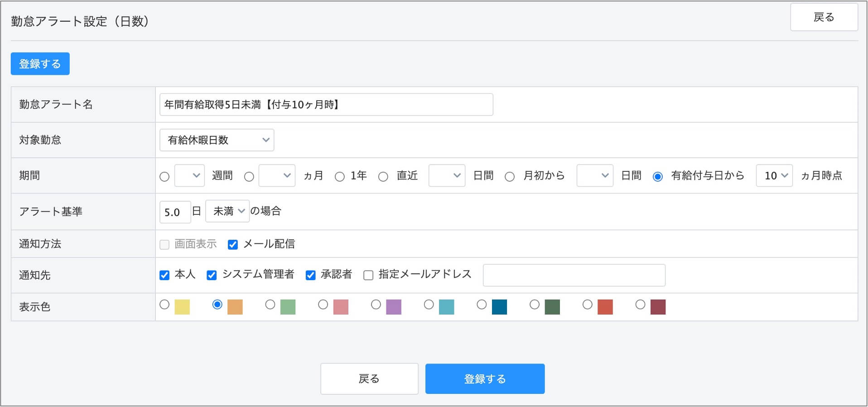
Task: Uncheck the 本人 notification checkbox
Action: click(164, 275)
